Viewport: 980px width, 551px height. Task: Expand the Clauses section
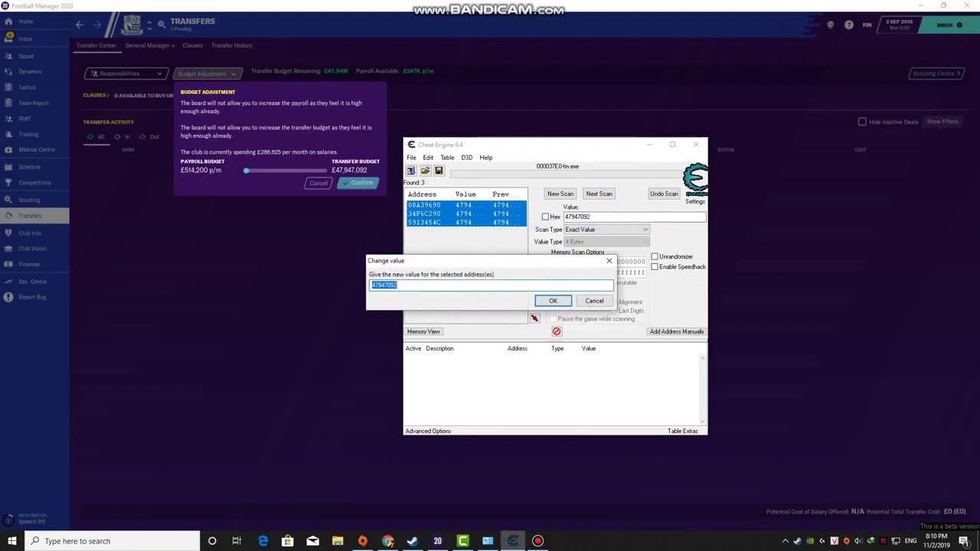[96, 95]
